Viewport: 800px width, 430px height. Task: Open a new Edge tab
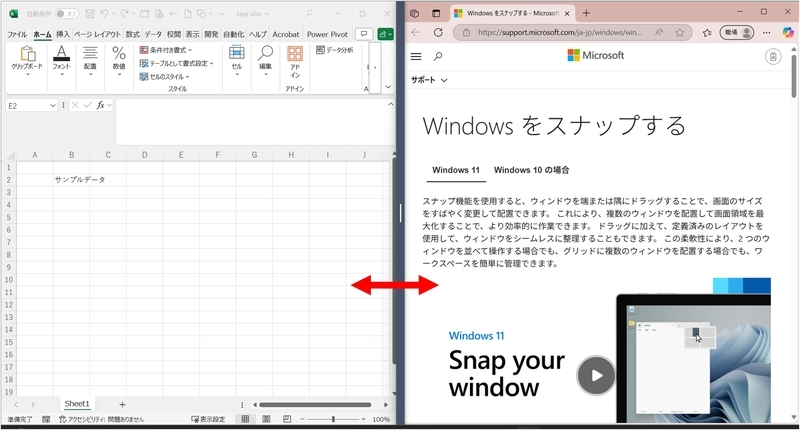[x=586, y=13]
